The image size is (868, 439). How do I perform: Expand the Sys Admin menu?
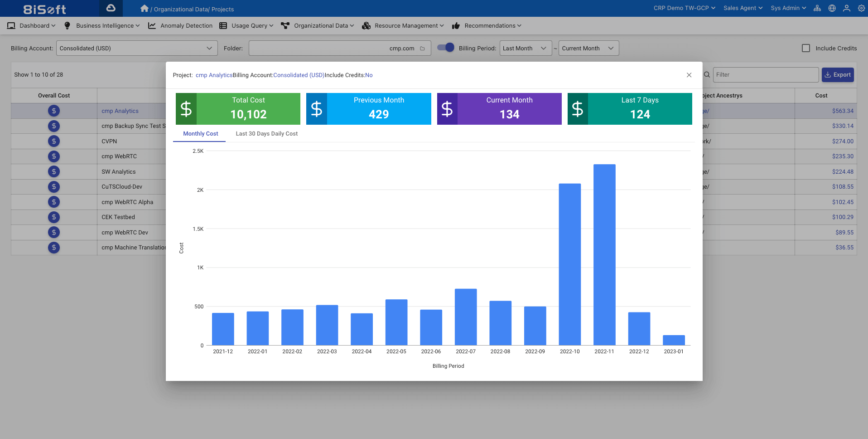788,8
